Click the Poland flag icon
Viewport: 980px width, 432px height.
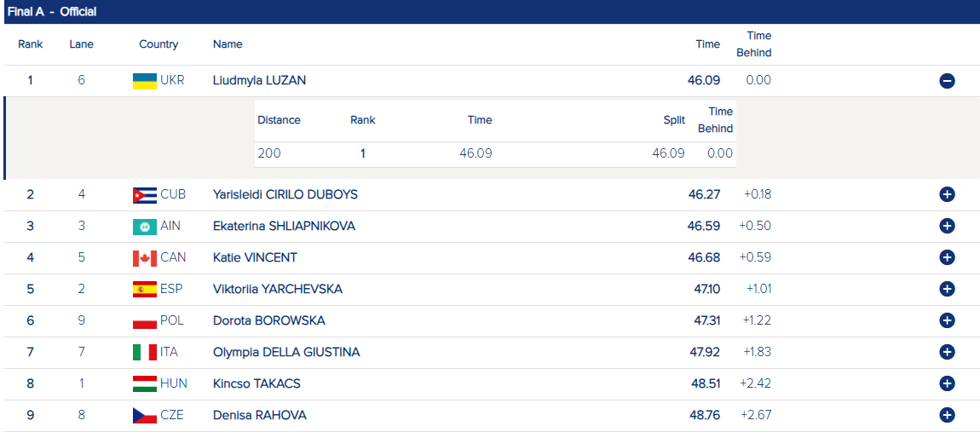click(x=144, y=321)
